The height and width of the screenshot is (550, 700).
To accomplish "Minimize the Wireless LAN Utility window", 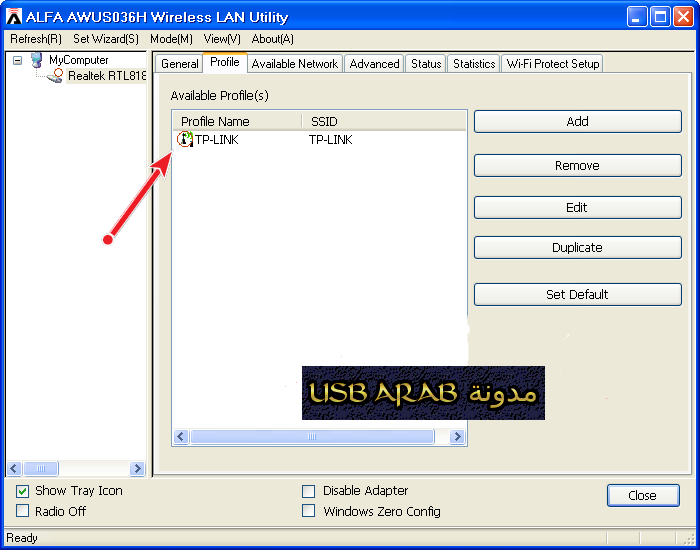I will 637,17.
